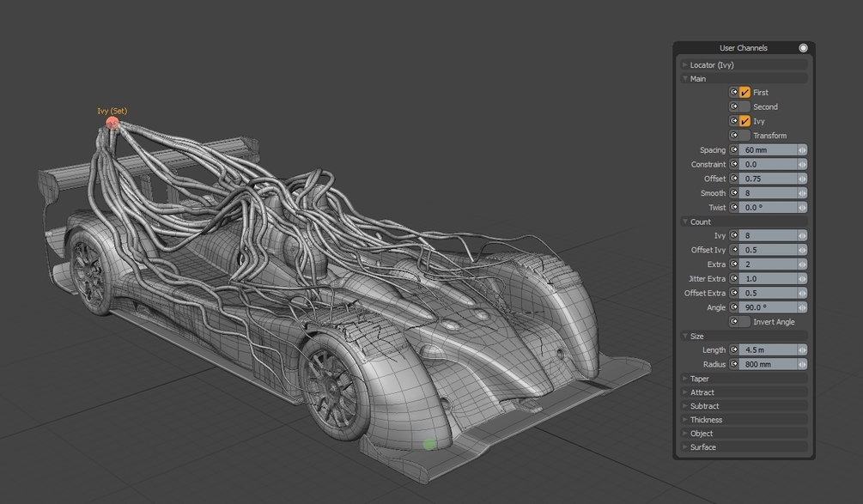863x504 pixels.
Task: Collapse the Main section
Action: 744,79
